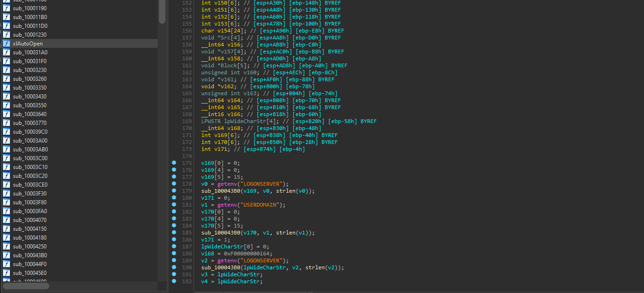Click functions list vertical scrollbar thumb
The width and height of the screenshot is (644, 293).
tap(162, 12)
